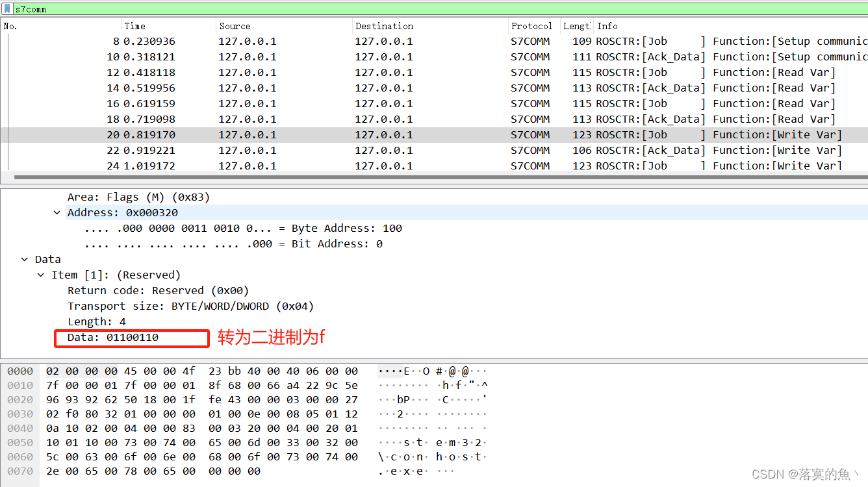The height and width of the screenshot is (487, 868).
Task: Collapse the Data tree node
Action: pos(25,259)
